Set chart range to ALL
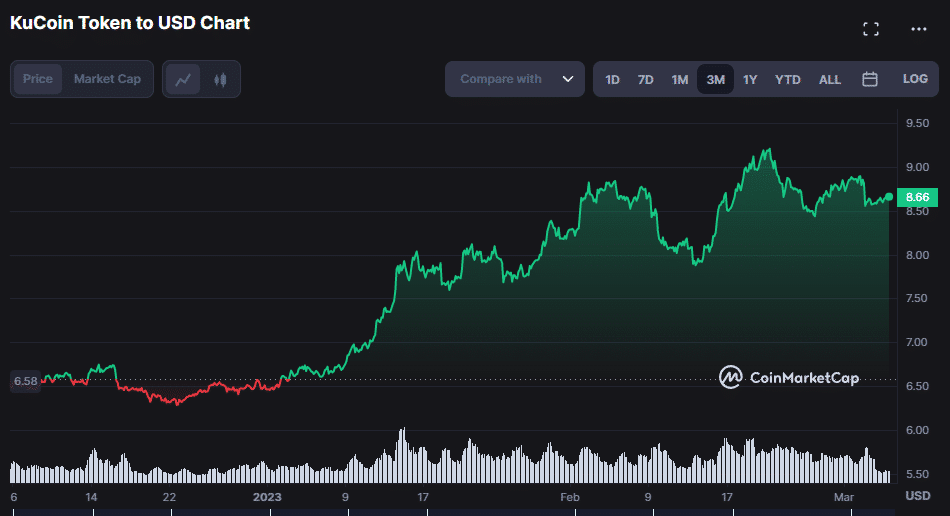This screenshot has width=950, height=516. click(x=829, y=79)
